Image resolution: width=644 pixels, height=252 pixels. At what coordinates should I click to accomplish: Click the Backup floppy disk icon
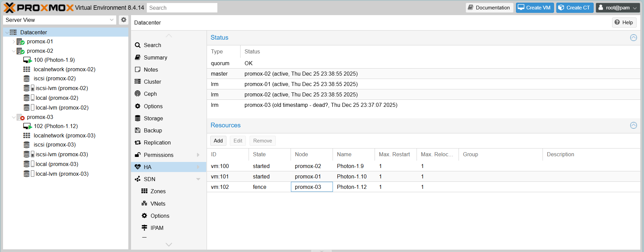[x=137, y=130]
